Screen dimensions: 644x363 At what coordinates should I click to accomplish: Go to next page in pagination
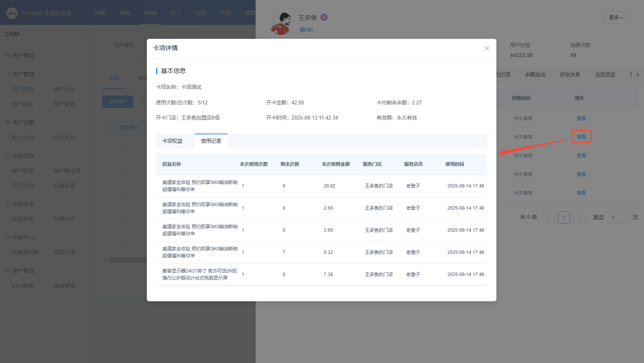pos(579,217)
